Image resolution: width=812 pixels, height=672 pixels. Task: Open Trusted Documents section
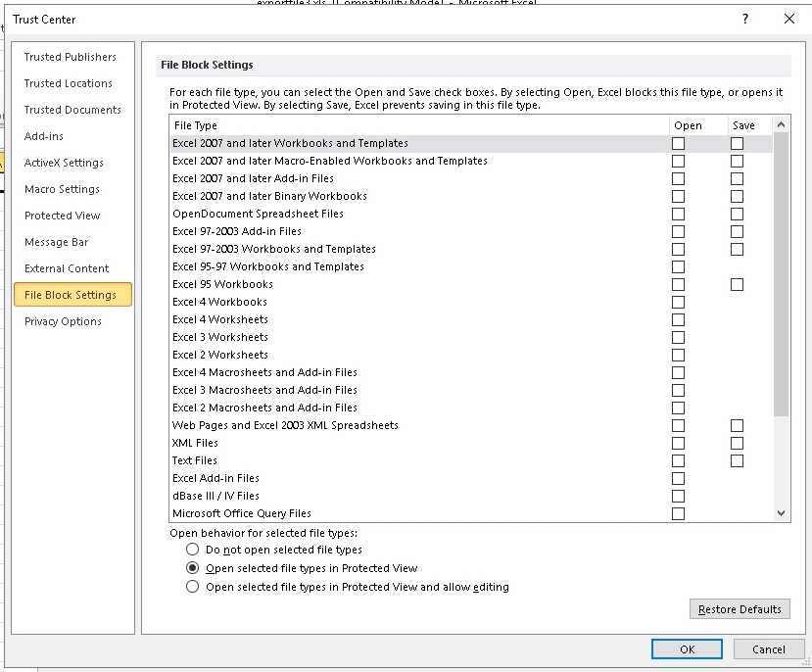click(72, 110)
